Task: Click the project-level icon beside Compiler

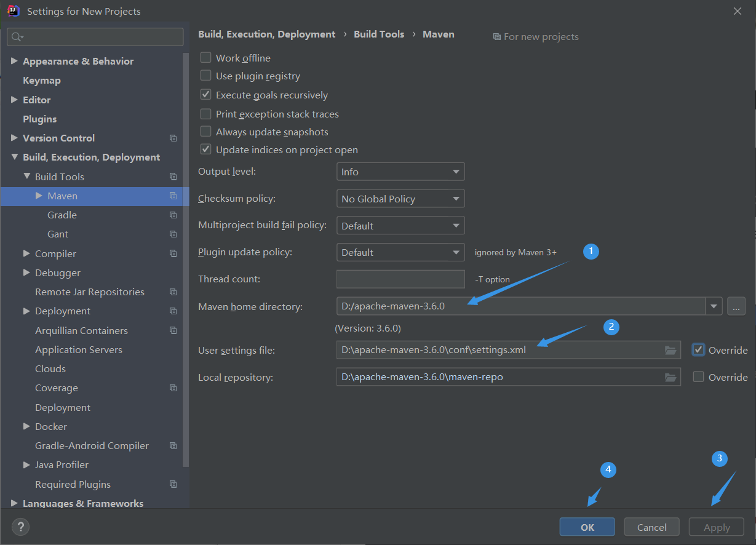Action: 173,253
